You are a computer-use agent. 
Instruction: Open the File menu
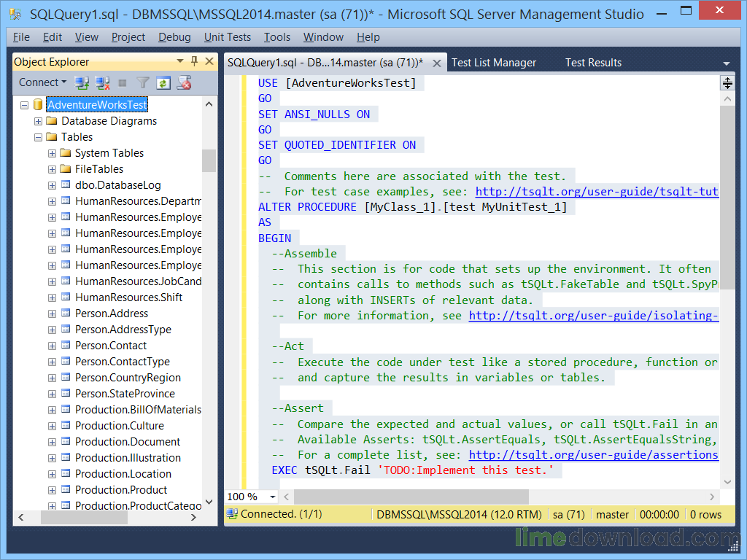21,36
